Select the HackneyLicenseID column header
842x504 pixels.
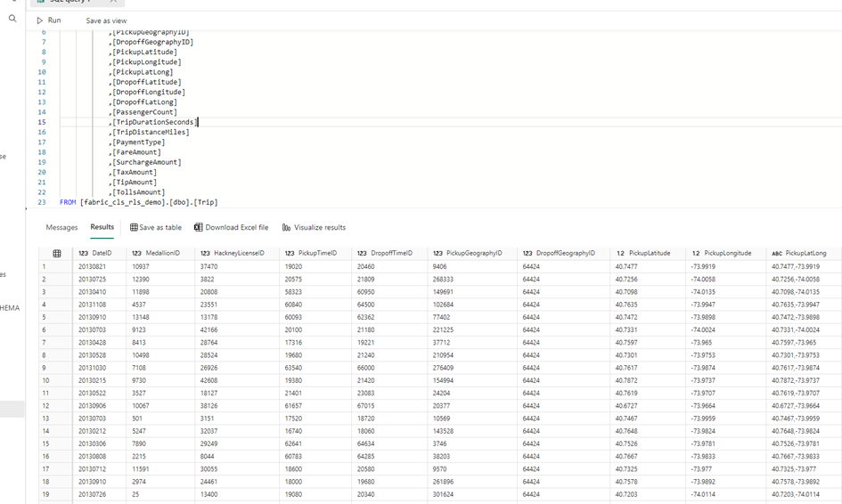pos(237,254)
